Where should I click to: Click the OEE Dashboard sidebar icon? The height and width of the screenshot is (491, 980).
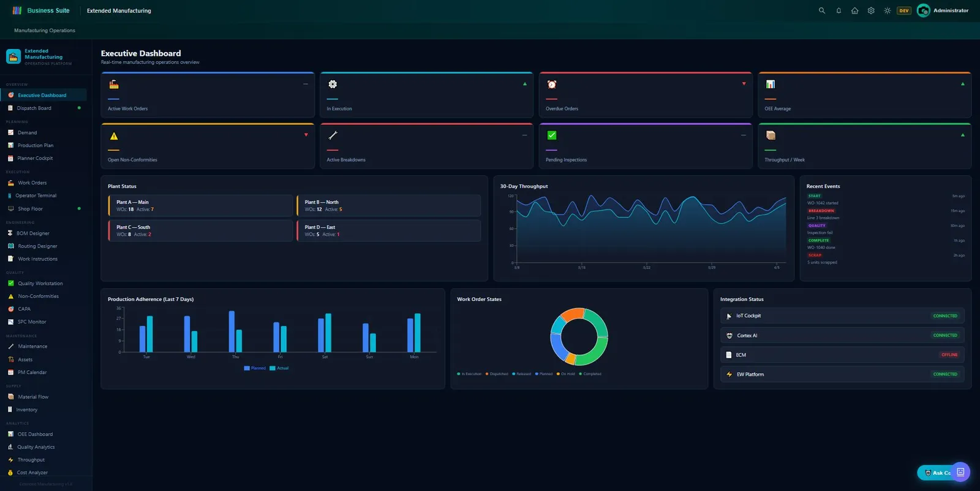coord(10,434)
